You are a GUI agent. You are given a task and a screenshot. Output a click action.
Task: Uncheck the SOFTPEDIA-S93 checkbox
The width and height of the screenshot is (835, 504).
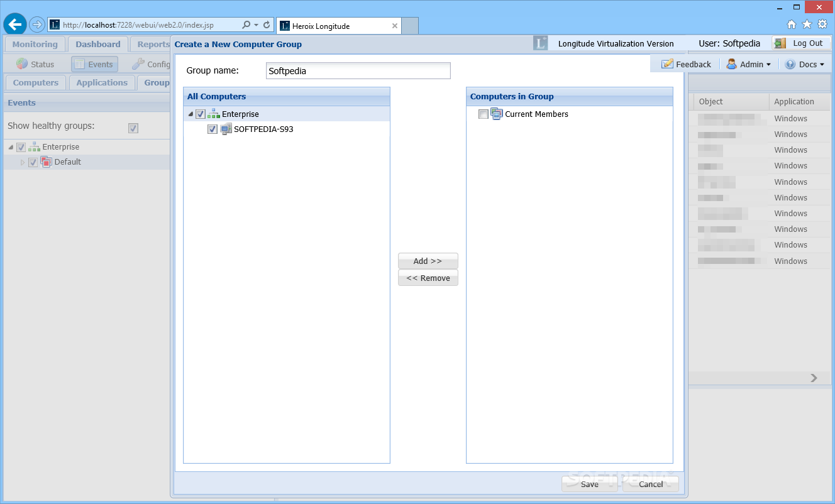(x=213, y=129)
